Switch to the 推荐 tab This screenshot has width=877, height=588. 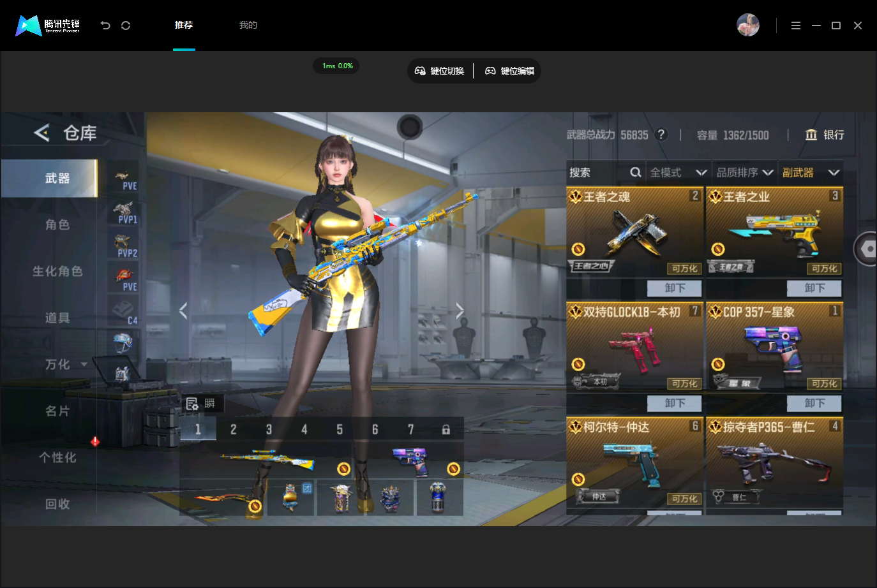tap(184, 25)
